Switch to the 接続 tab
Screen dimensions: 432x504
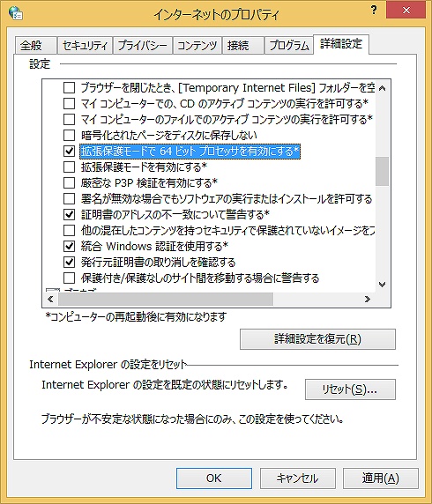(243, 45)
